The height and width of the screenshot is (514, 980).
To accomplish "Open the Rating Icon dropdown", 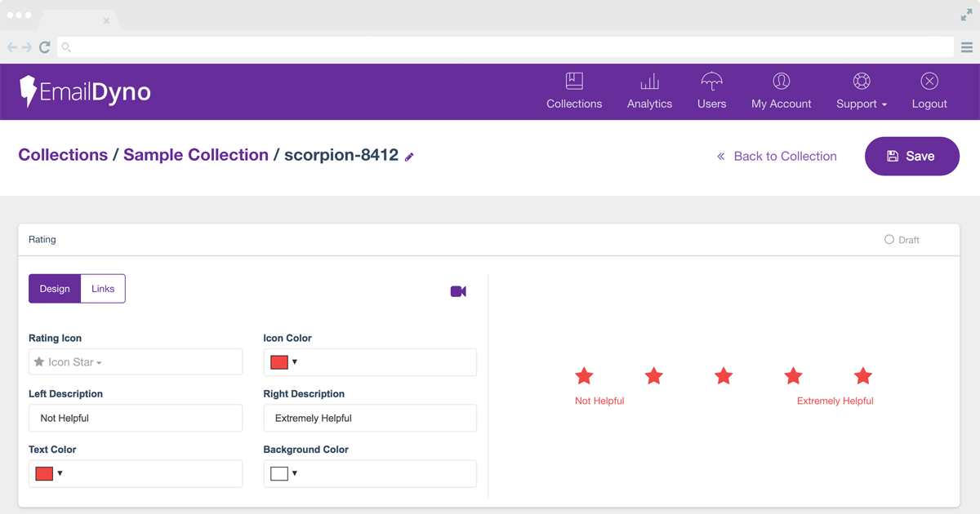I will point(136,362).
